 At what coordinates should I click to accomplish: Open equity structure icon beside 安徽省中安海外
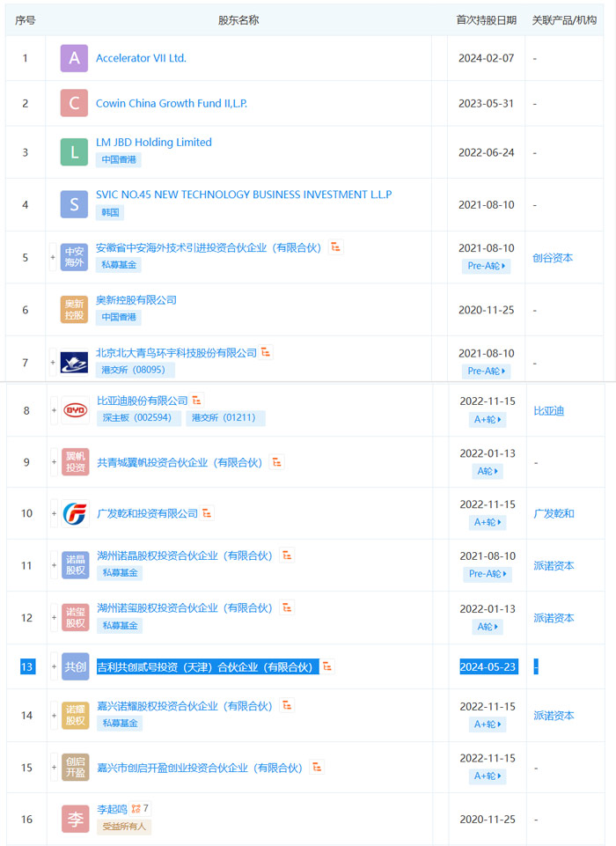coord(335,247)
